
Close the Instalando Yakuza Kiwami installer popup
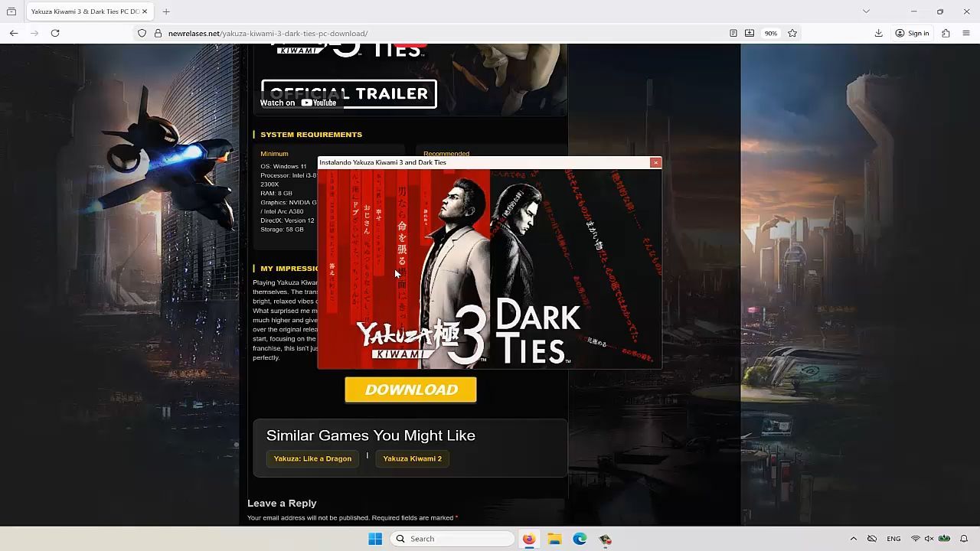655,162
